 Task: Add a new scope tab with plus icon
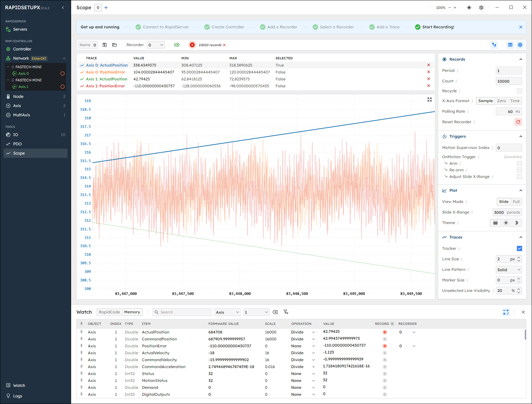106,8
